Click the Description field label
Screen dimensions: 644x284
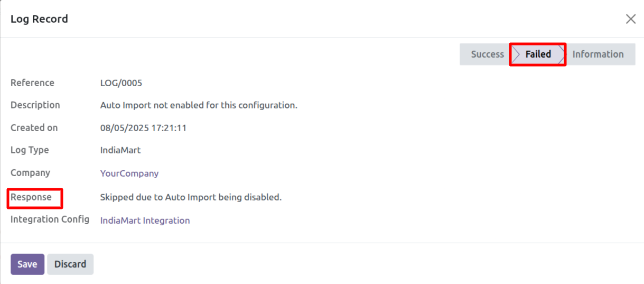[x=35, y=105]
